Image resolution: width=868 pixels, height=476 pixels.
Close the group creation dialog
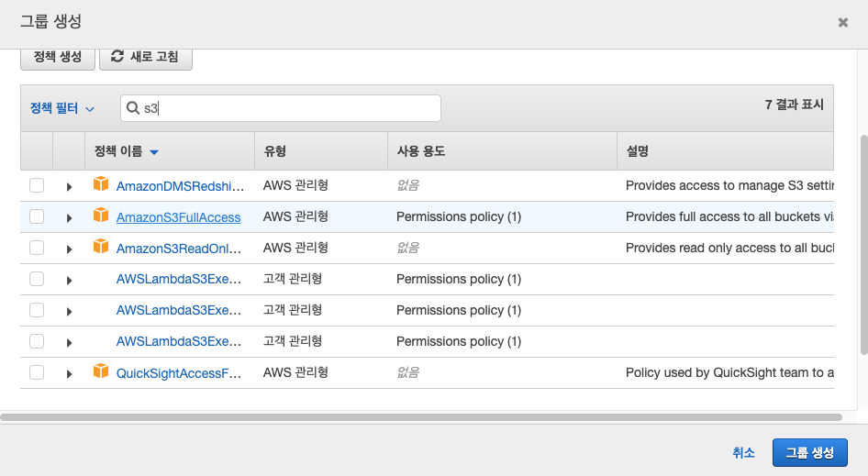[842, 22]
